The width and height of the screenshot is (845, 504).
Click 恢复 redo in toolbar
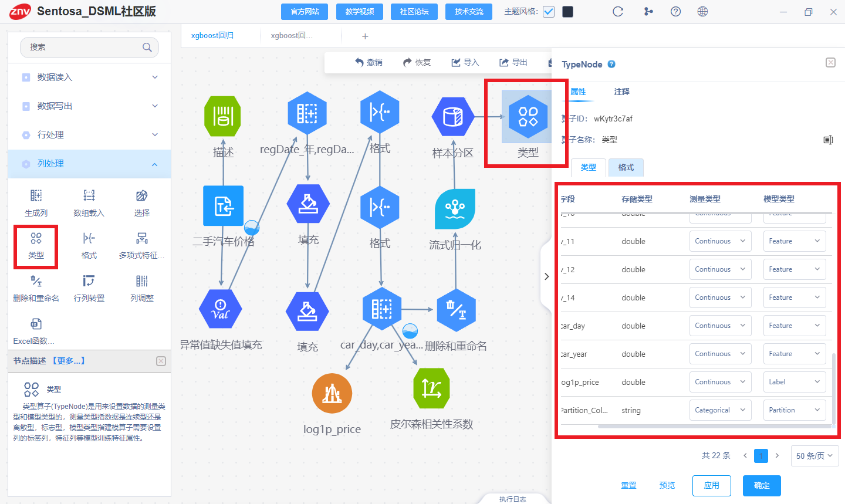417,62
